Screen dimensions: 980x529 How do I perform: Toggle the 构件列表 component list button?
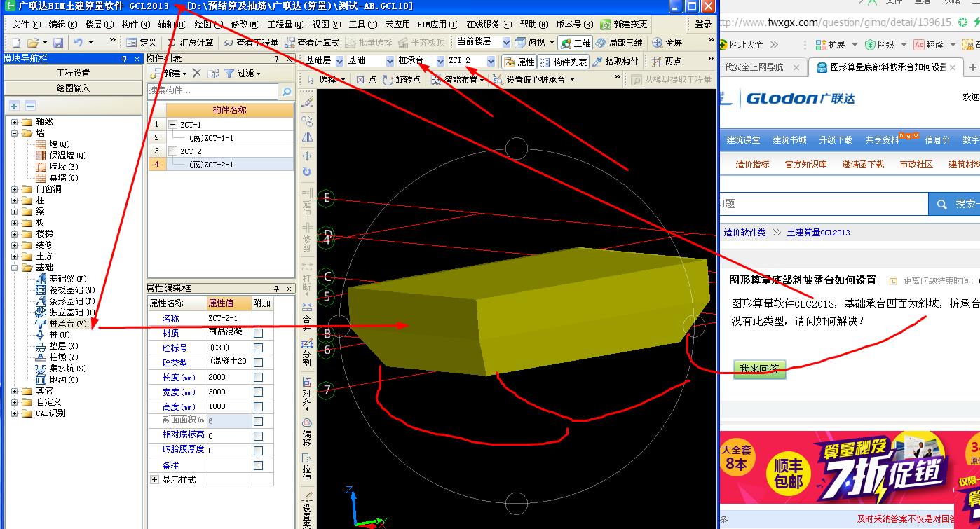(564, 62)
